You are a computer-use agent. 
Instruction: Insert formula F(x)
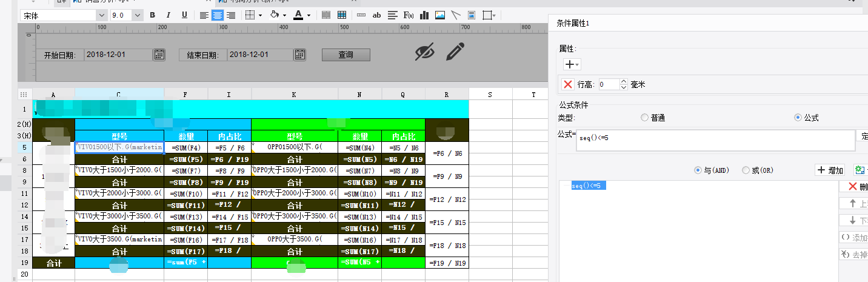pos(409,15)
